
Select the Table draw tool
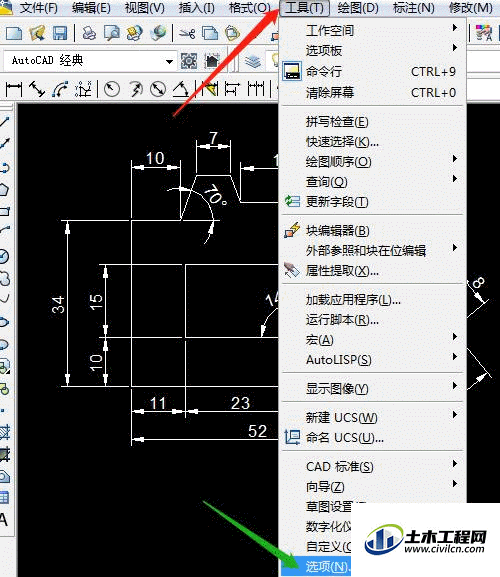pos(4,498)
